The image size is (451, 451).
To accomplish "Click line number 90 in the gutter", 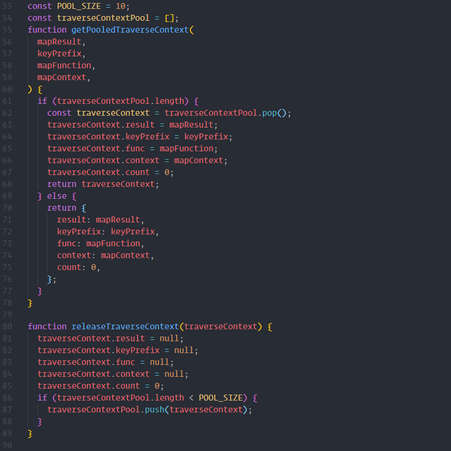I will click(7, 445).
